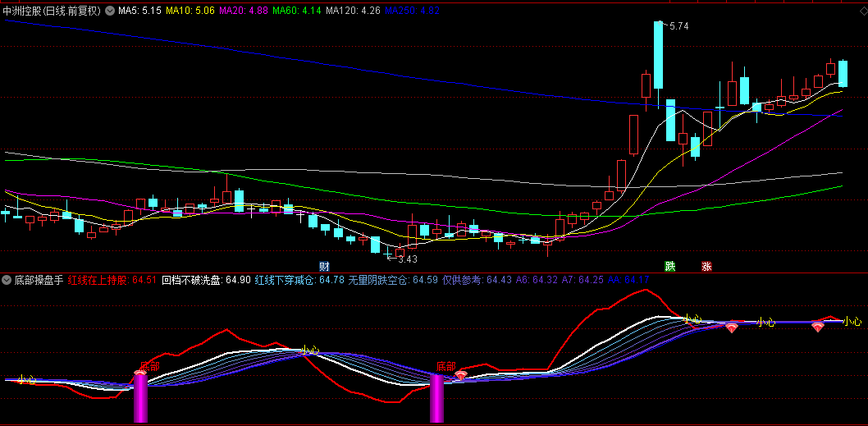Click the AA: 64.17 value
The height and width of the screenshot is (426, 868).
coord(628,280)
